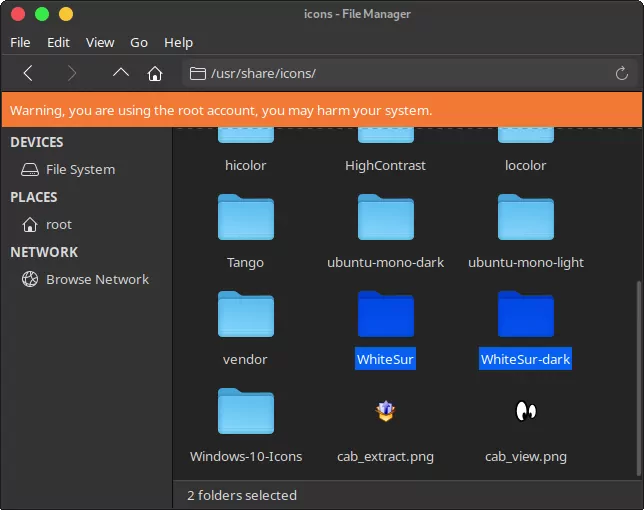The image size is (644, 510).
Task: Click the WhiteSur folder icon
Action: [386, 314]
